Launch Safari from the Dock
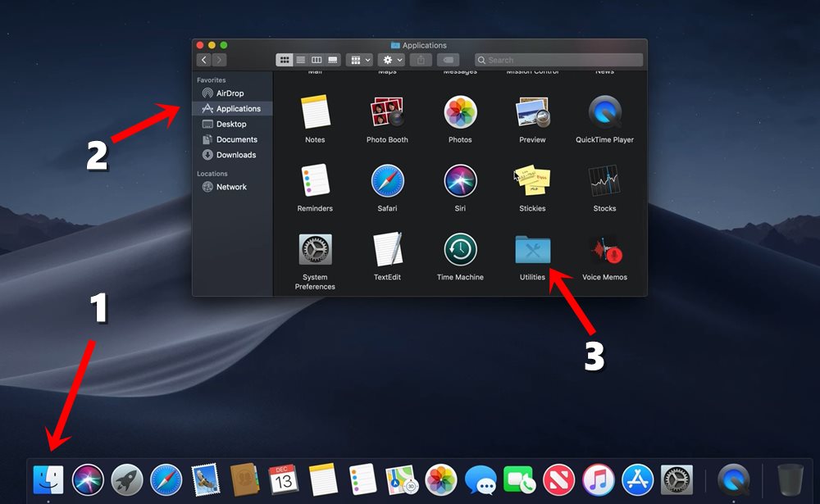Screen dimensions: 820x504 click(166, 479)
